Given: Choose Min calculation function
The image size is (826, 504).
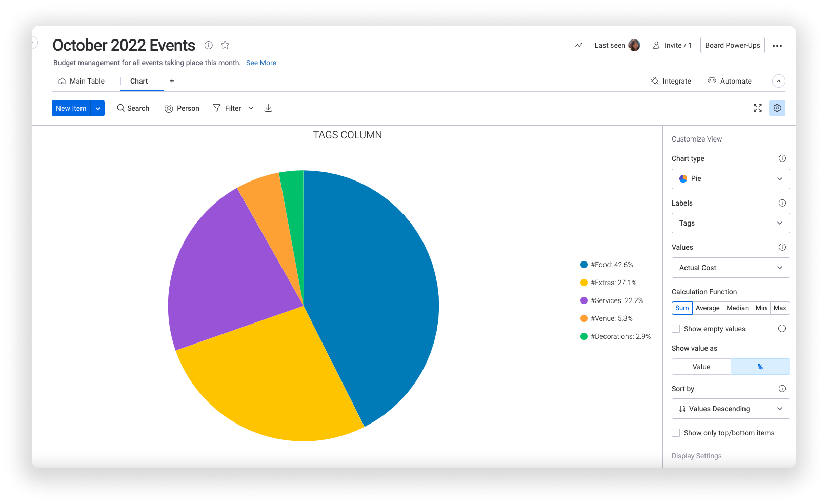Looking at the screenshot, I should point(761,308).
